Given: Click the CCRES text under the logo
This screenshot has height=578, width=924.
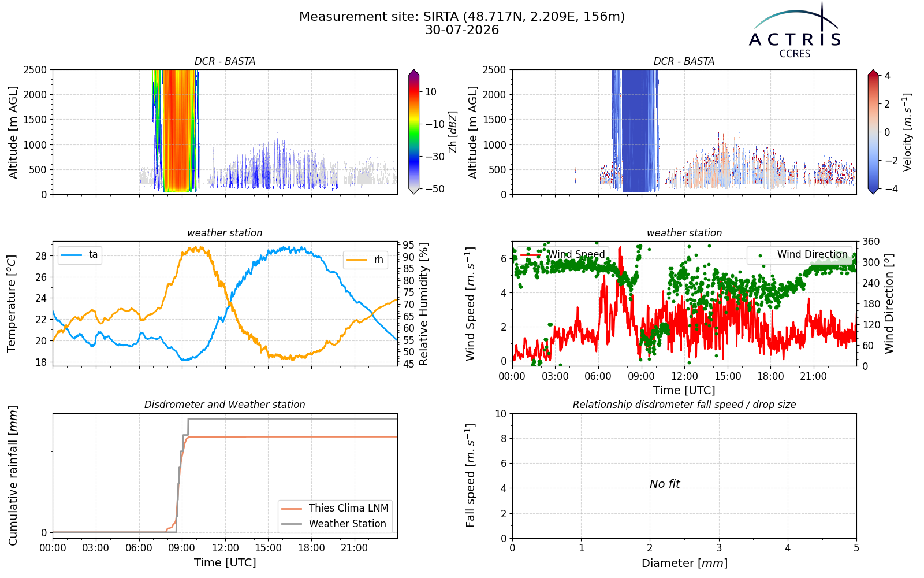Looking at the screenshot, I should pyautogui.click(x=795, y=54).
